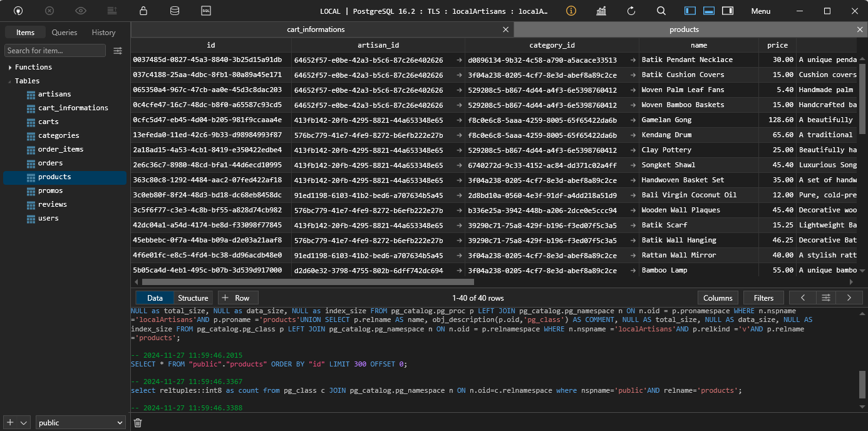
Task: Close the cart_informations tab
Action: (x=506, y=29)
